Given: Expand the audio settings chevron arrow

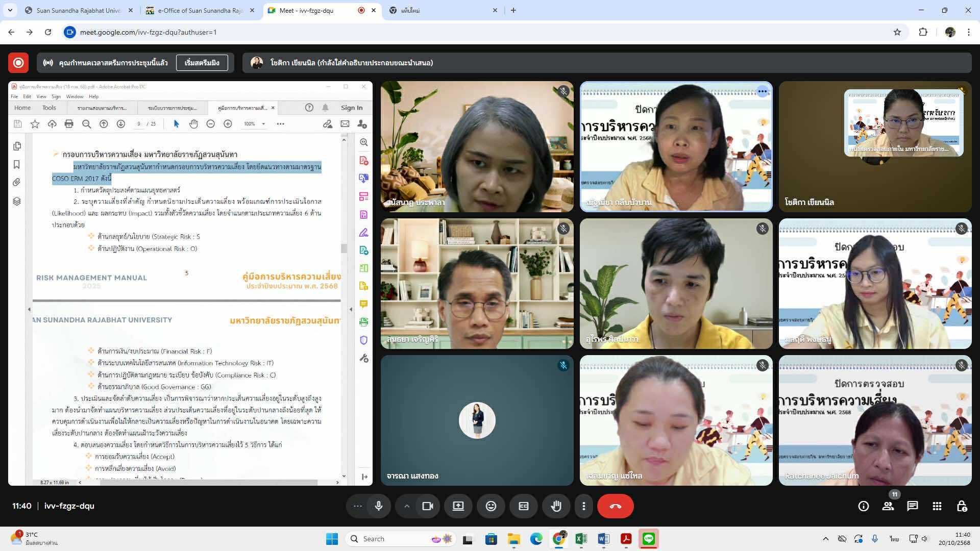Looking at the screenshot, I should (407, 506).
